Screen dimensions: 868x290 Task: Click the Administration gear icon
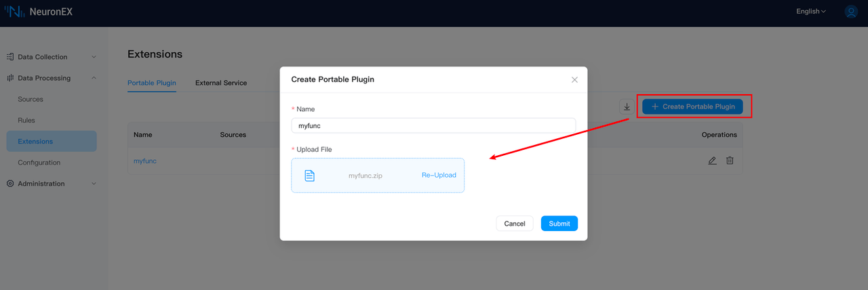coord(10,184)
